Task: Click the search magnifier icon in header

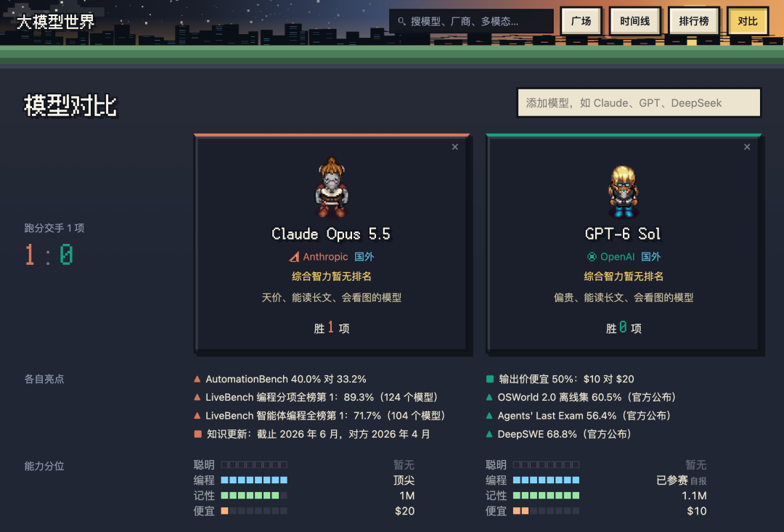Action: click(x=401, y=22)
